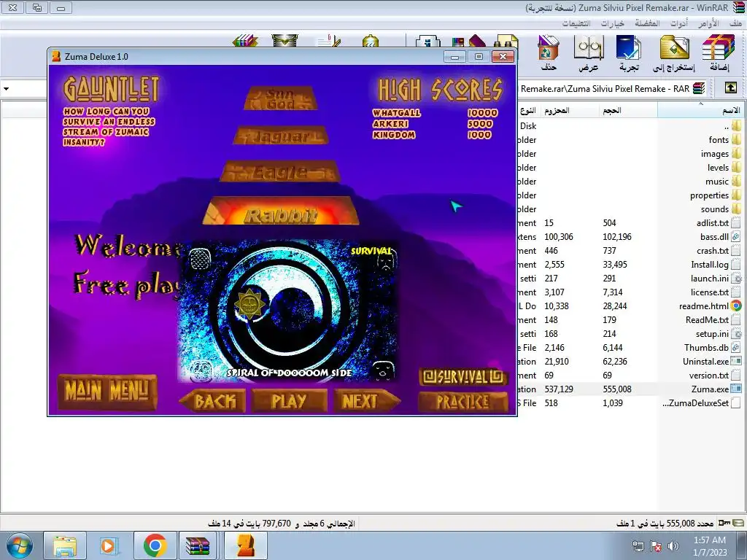Viewport: 747px width, 560px height.
Task: Open the address bar dropdown arrow in WinRAR
Action: 6,88
